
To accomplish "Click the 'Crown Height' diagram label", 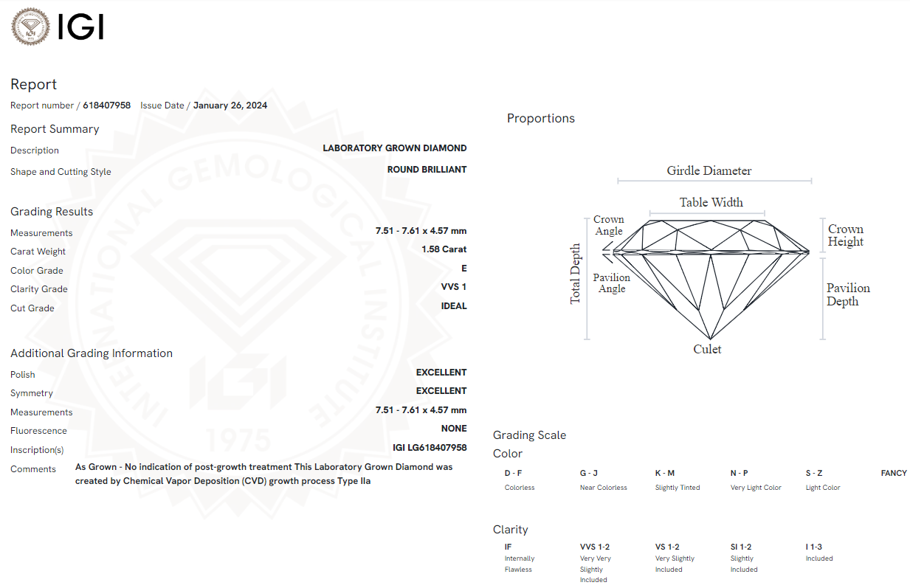I will point(846,235).
